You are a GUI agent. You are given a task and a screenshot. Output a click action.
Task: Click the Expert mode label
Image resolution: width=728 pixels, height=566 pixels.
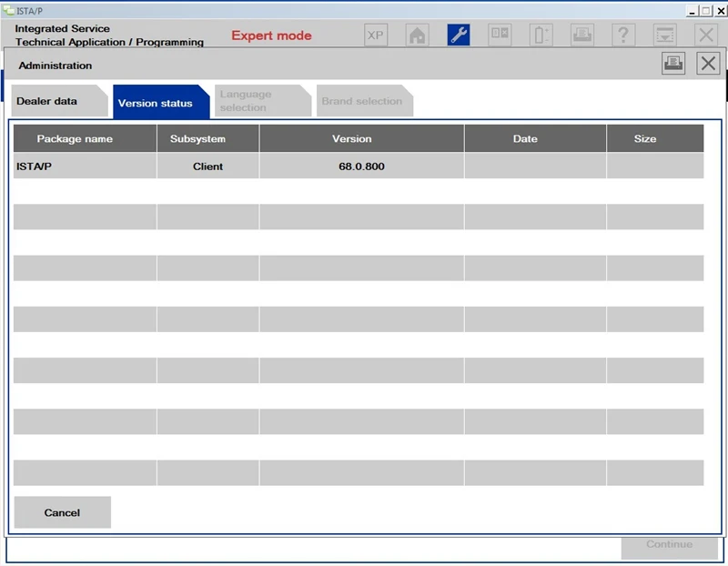tap(271, 35)
